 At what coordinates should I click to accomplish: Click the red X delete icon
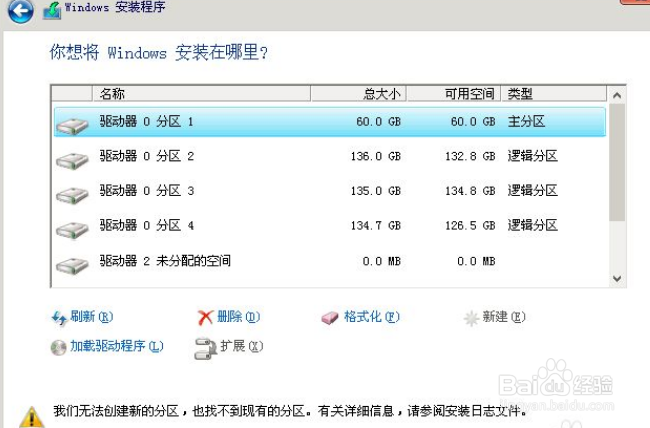(x=205, y=318)
